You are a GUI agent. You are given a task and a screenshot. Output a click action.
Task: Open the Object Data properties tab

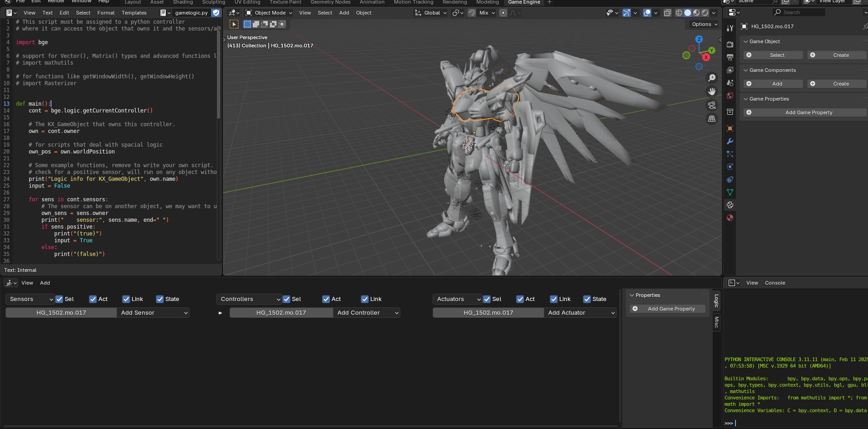pyautogui.click(x=730, y=192)
